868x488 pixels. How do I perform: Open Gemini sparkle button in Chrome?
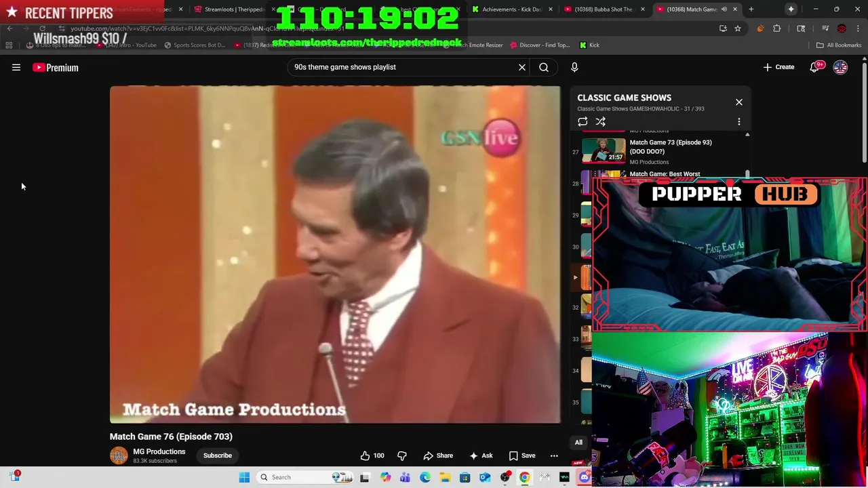click(x=791, y=9)
